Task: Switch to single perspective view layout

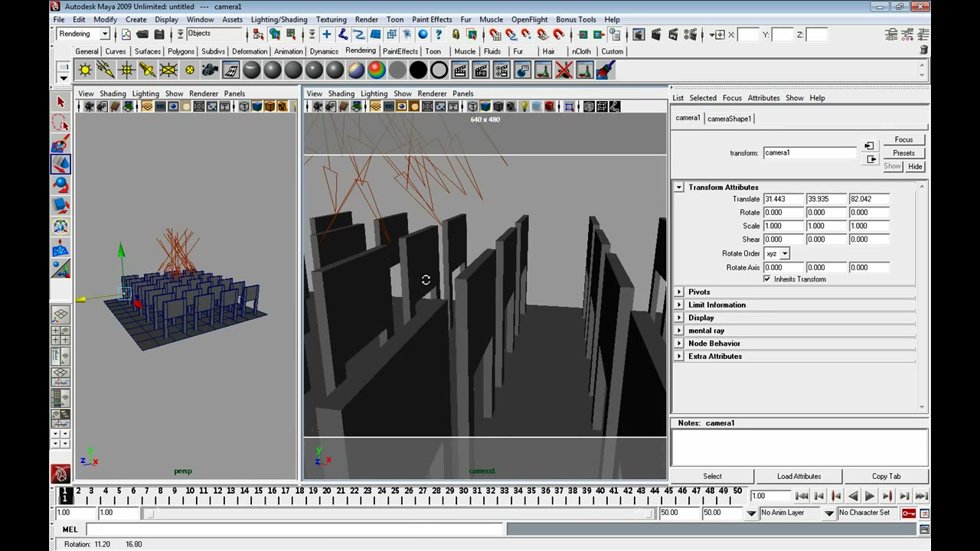Action: click(x=60, y=315)
